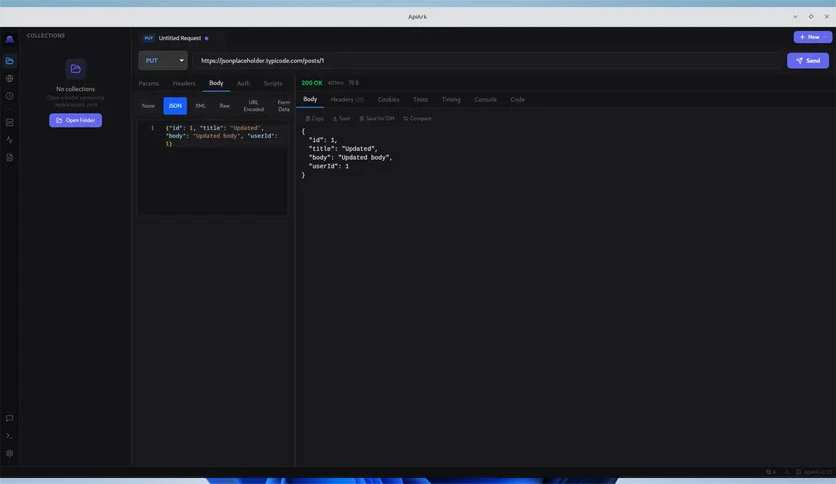Viewport: 836px width, 484px height.
Task: Click the unsaved dot on Untitled Request tab
Action: [x=207, y=38]
